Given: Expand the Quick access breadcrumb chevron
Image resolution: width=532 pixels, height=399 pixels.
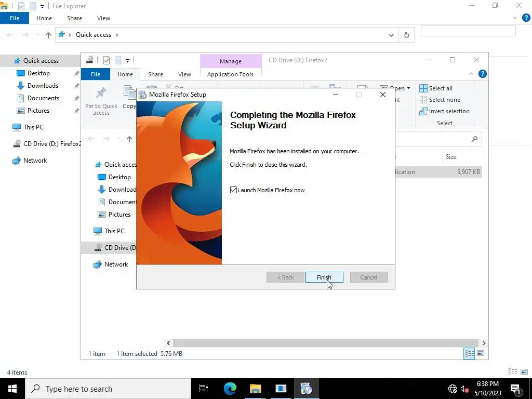Looking at the screenshot, I should coord(117,35).
